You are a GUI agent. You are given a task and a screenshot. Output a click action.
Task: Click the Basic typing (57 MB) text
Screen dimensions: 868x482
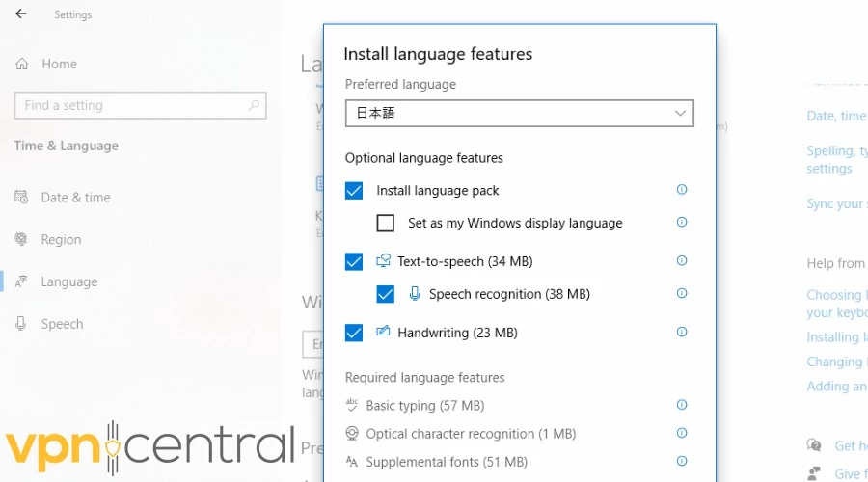(425, 406)
